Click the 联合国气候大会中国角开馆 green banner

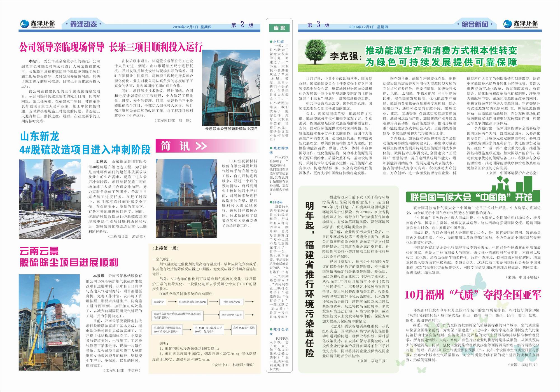point(471,197)
